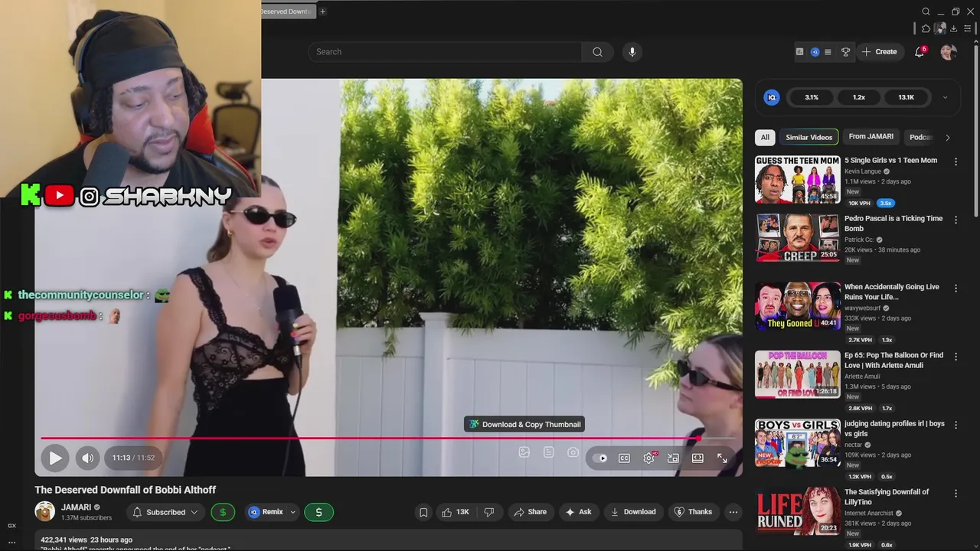Go to JAMARI channel name
This screenshot has width=980, height=551.
(x=76, y=507)
